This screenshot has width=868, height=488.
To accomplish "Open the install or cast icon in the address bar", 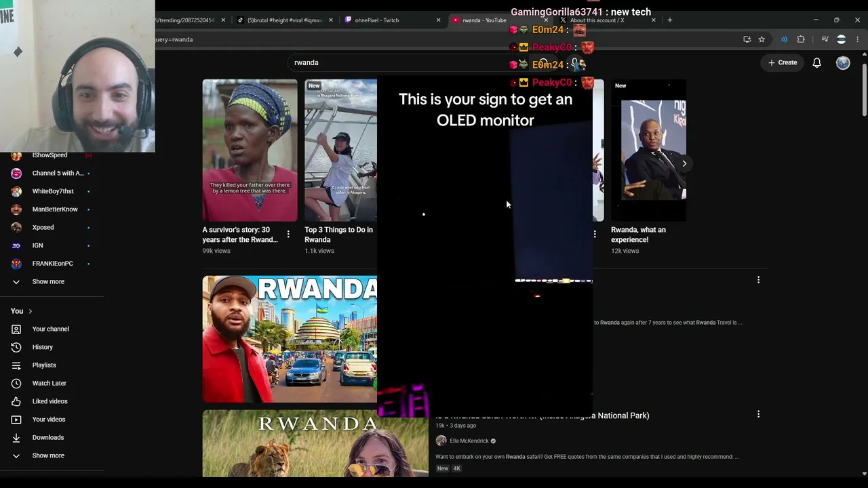I will (747, 39).
